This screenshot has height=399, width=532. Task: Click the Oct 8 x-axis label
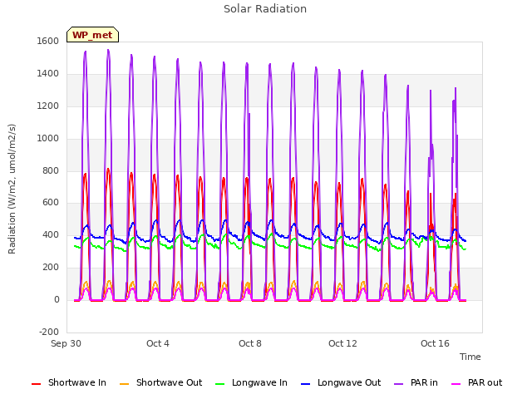point(250,343)
